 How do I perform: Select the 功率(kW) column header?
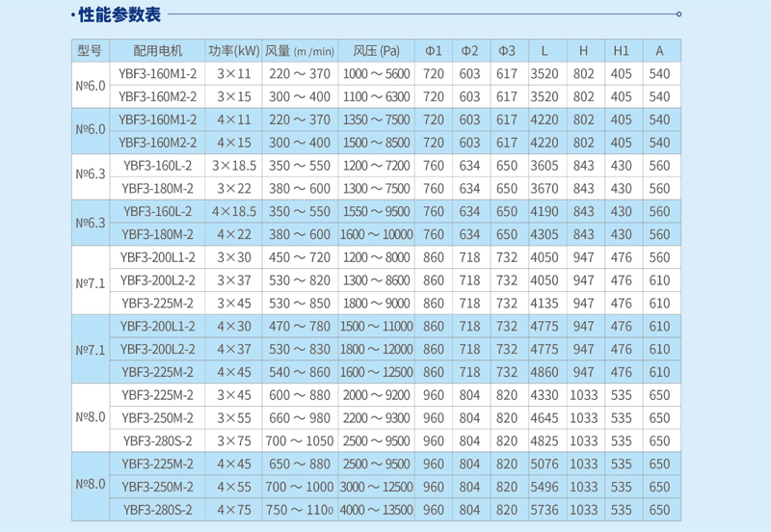point(233,50)
